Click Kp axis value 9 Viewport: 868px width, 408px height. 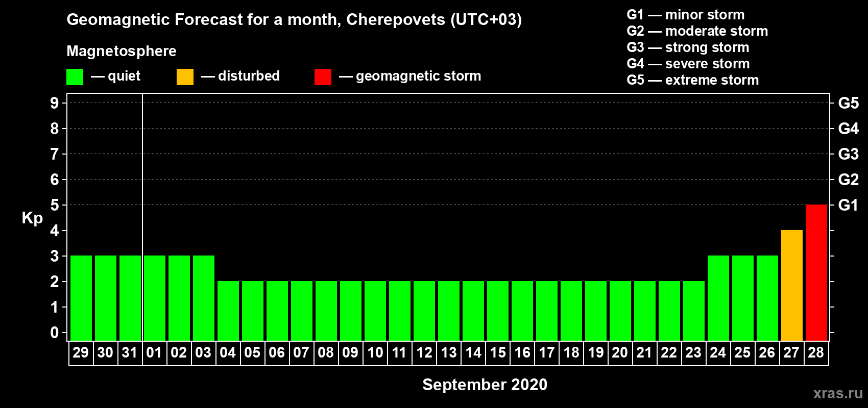click(x=55, y=103)
